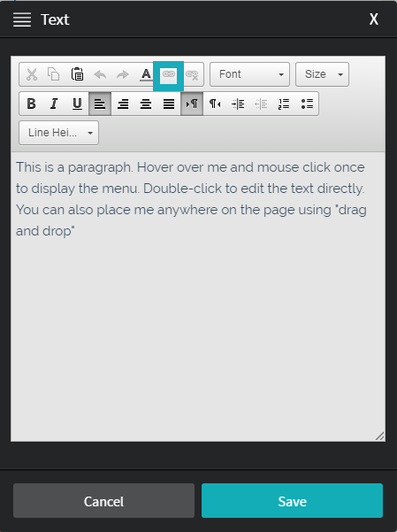Insert a numbered list

[284, 104]
